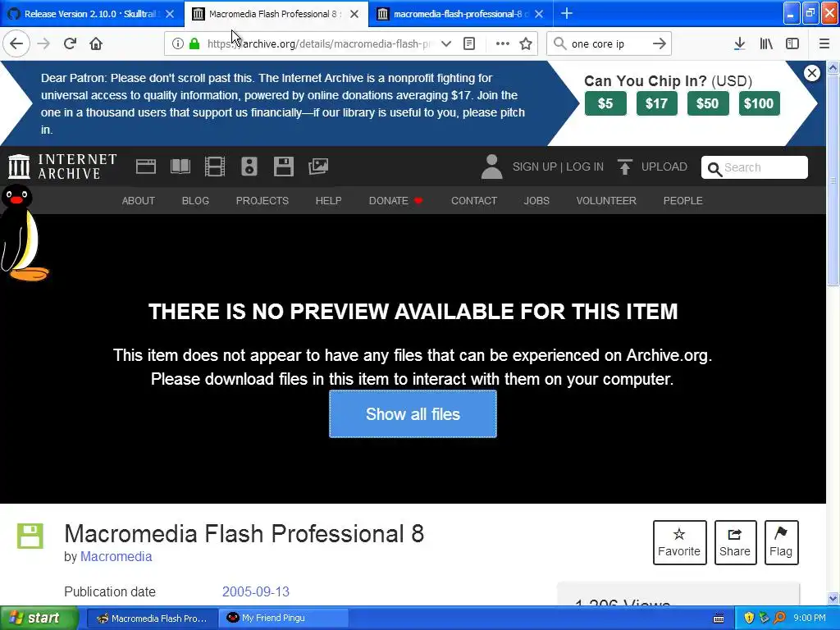840x630 pixels.
Task: Open the Software floppy disk icon
Action: pyautogui.click(x=283, y=167)
